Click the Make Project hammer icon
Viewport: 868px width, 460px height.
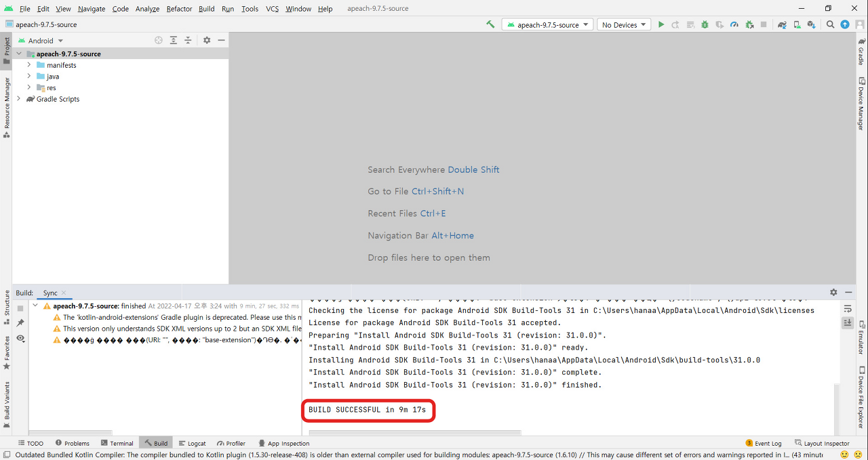[490, 24]
